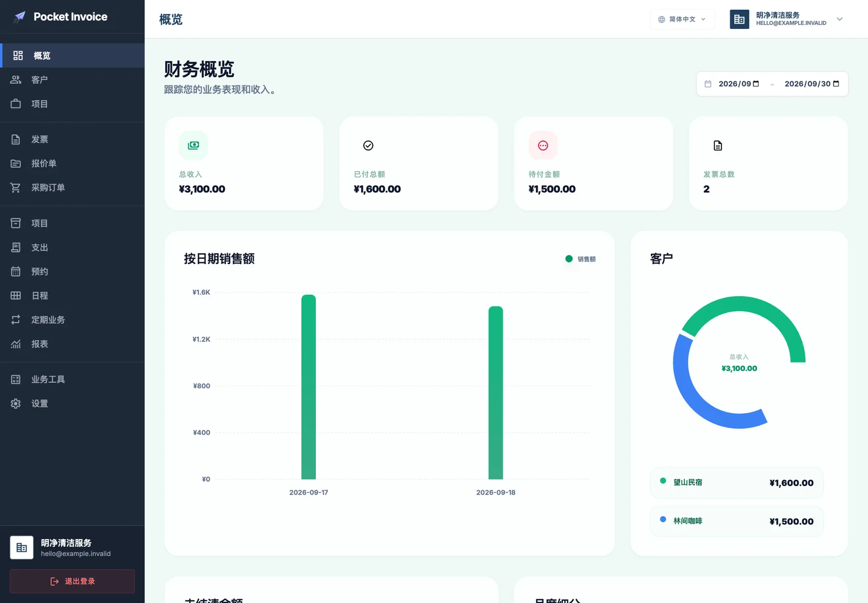This screenshot has height=603, width=868.
Task: Click the gear icon beside 设置
Action: coord(16,403)
